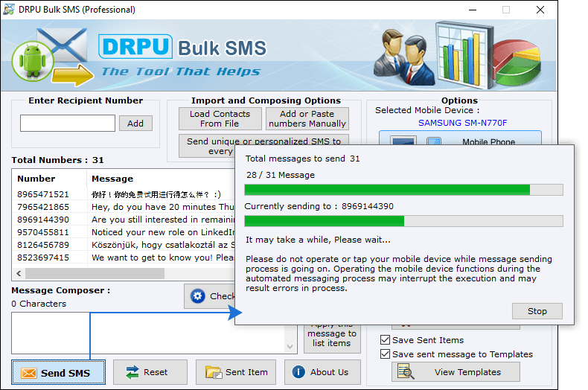Open the View Templates button
The width and height of the screenshot is (588, 390).
coord(456,372)
